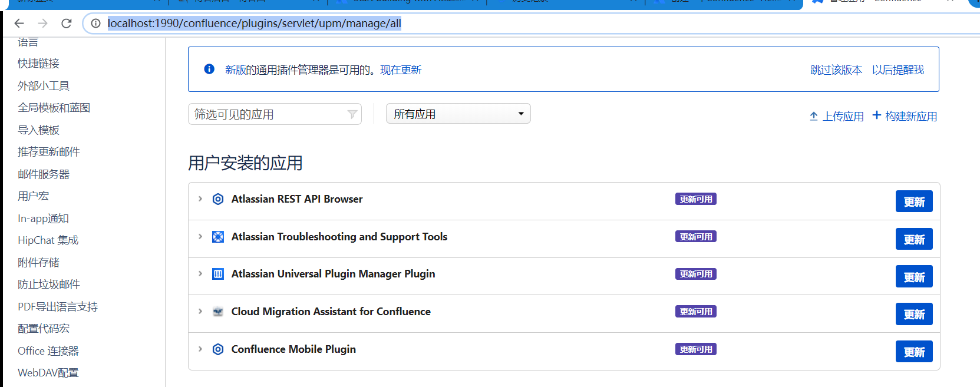Open 推荐更新邮件 in the sidebar

coord(49,152)
